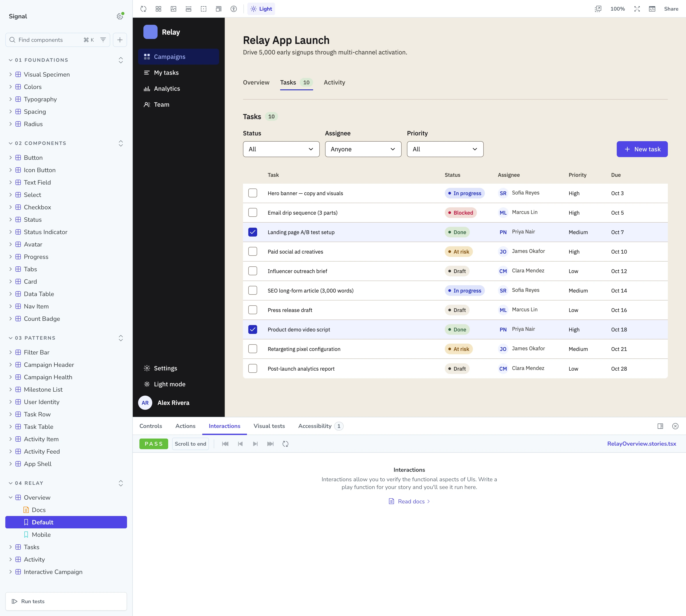
Task: Click rewind to start playback control
Action: tap(225, 444)
